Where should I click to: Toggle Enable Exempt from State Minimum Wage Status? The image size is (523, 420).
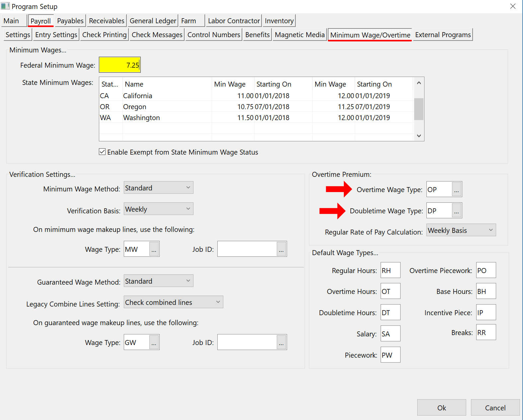coord(103,152)
